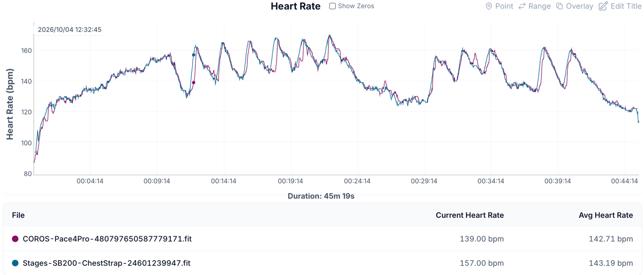644x275 pixels.
Task: Click the purple COROS color dot
Action: coord(15,239)
